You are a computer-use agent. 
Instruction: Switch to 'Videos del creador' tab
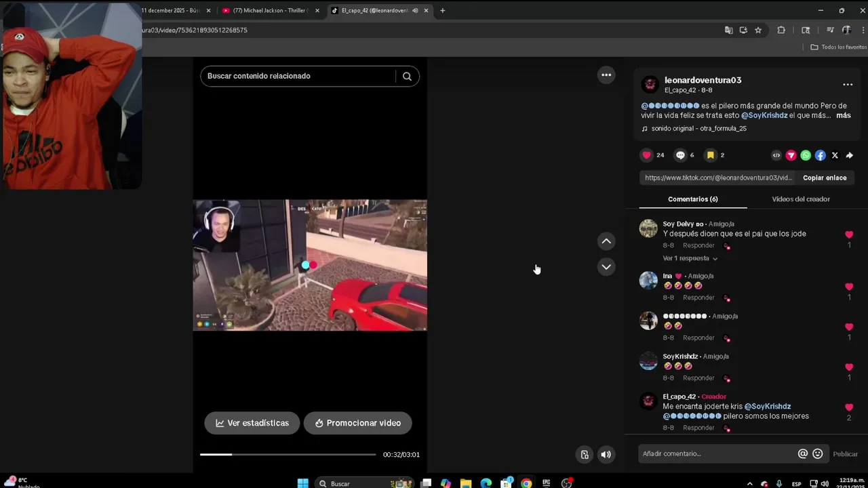point(801,199)
